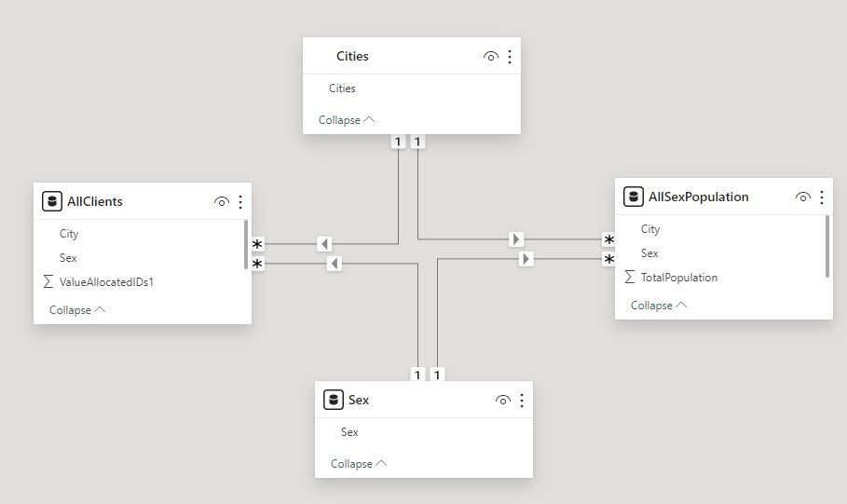Click the AllClients table storage icon
Image resolution: width=847 pixels, height=504 pixels.
(52, 201)
